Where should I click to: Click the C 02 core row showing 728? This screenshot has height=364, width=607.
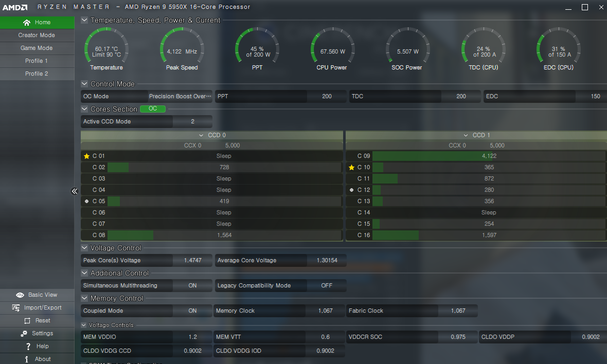click(212, 167)
